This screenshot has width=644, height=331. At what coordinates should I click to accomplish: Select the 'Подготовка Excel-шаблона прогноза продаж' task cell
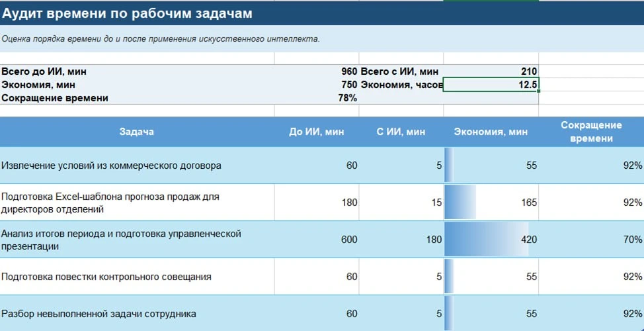coord(137,203)
